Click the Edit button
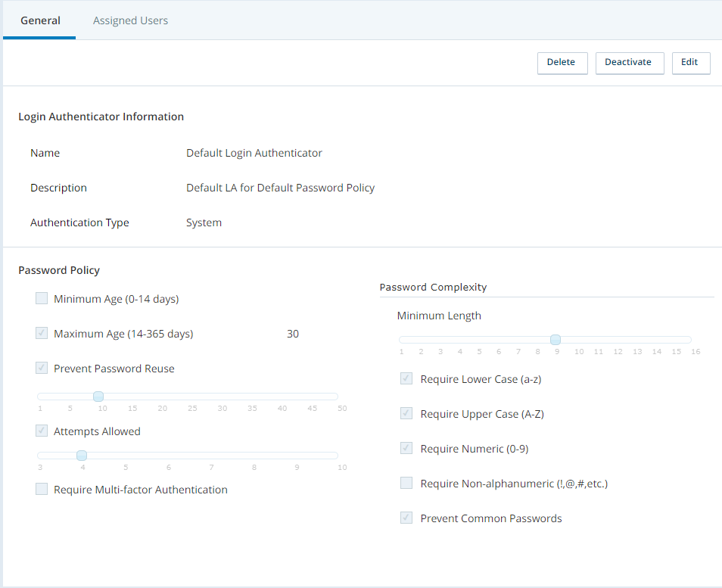This screenshot has height=588, width=722. (690, 63)
